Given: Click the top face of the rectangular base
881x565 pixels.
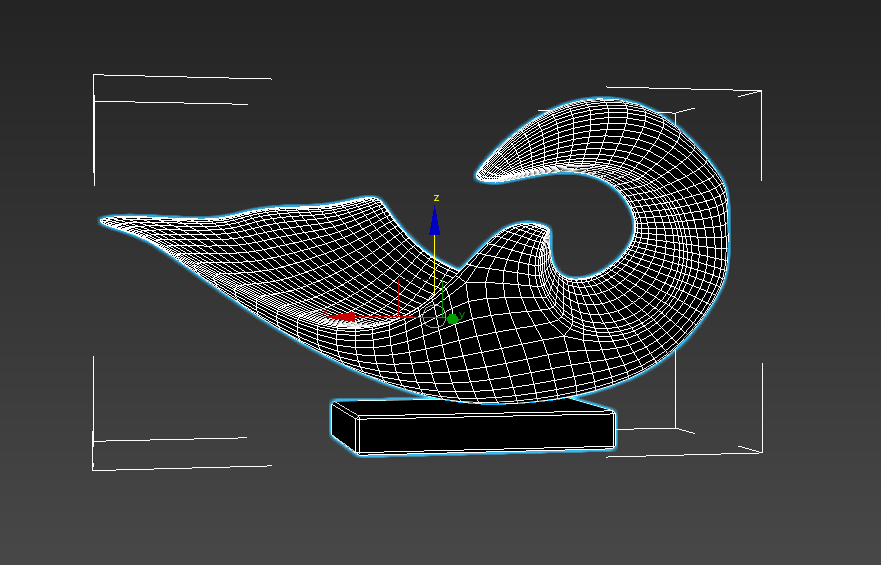Looking at the screenshot, I should tap(470, 408).
